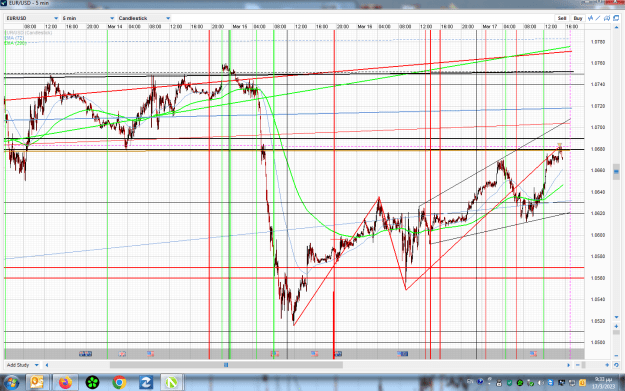Click the reset chart view icon
Screen dimensions: 625x391
click(616, 365)
